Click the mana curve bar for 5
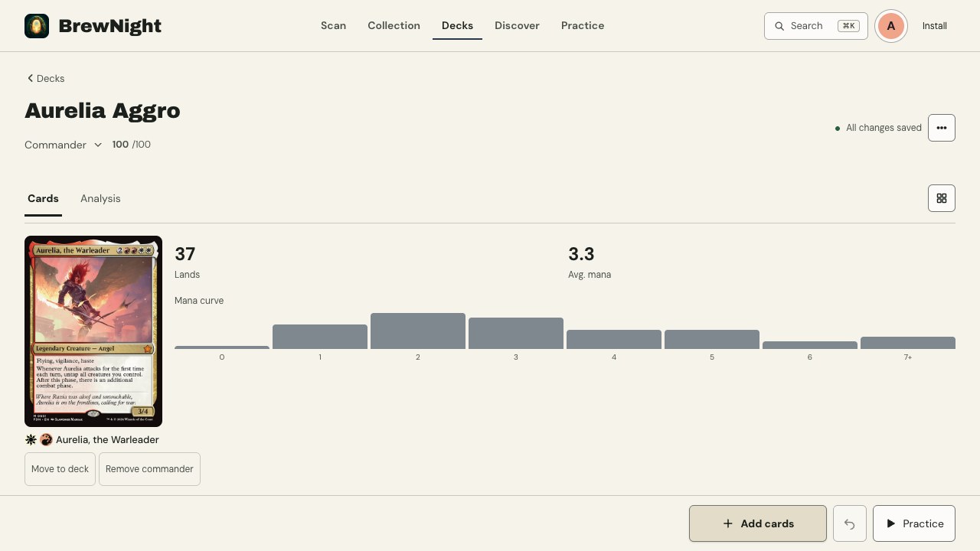 [712, 339]
